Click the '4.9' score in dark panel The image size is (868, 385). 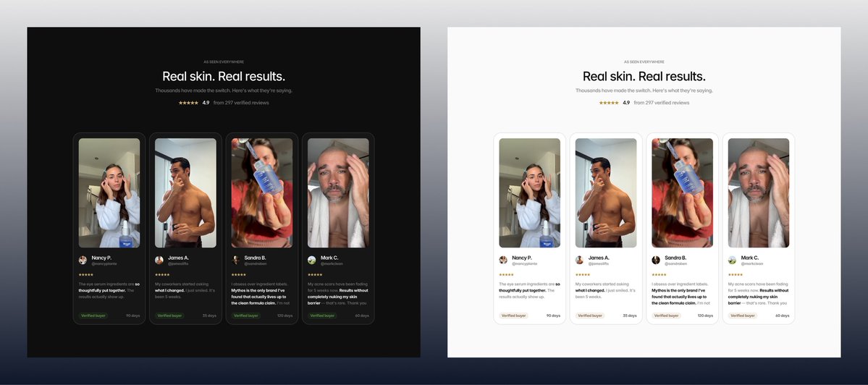pos(206,103)
